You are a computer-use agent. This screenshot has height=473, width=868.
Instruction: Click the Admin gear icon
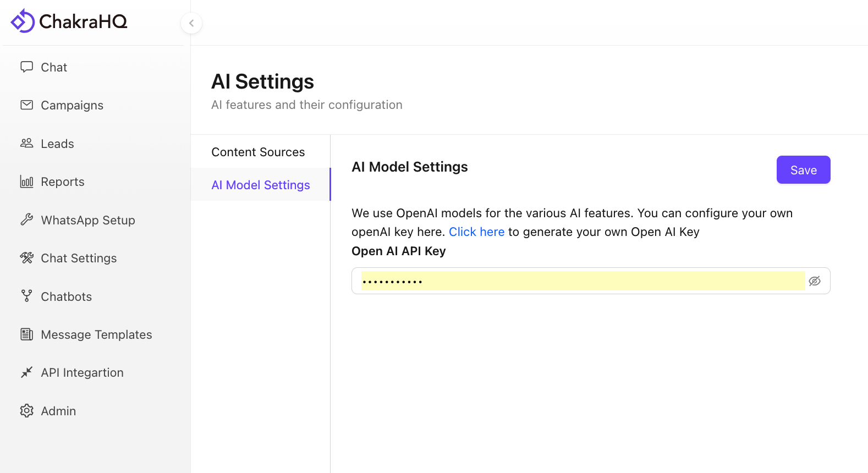[26, 411]
